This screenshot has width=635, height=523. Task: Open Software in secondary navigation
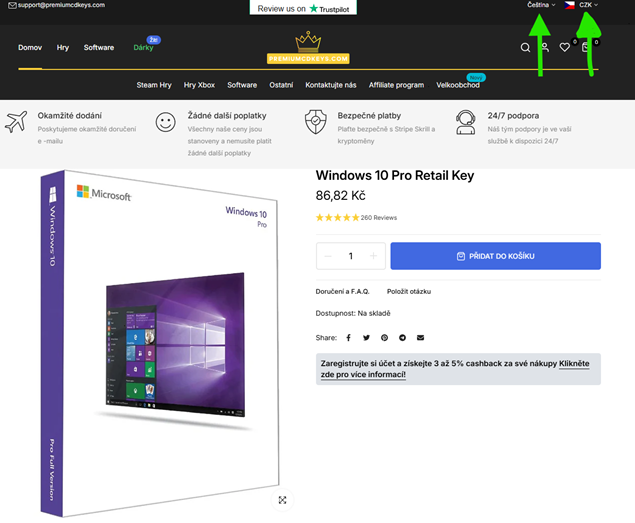[x=242, y=85]
